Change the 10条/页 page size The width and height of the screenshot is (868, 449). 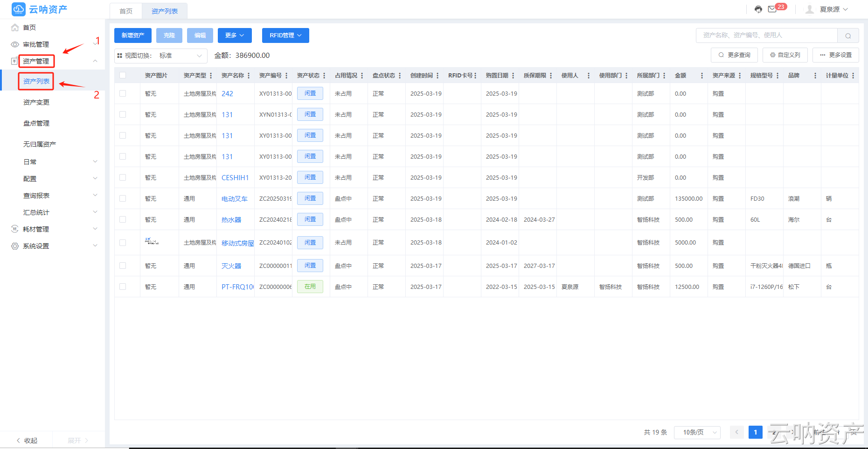click(x=698, y=432)
